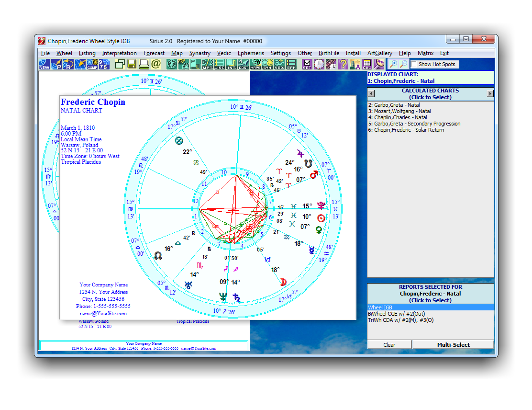Click the displayed chart Chopin,Frederic - Natal label

pyautogui.click(x=401, y=81)
